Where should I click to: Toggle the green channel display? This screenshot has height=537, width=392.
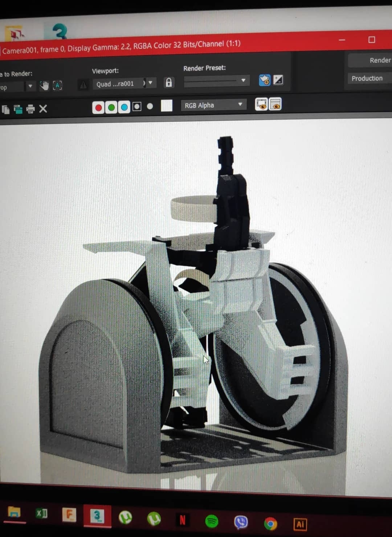(x=111, y=107)
